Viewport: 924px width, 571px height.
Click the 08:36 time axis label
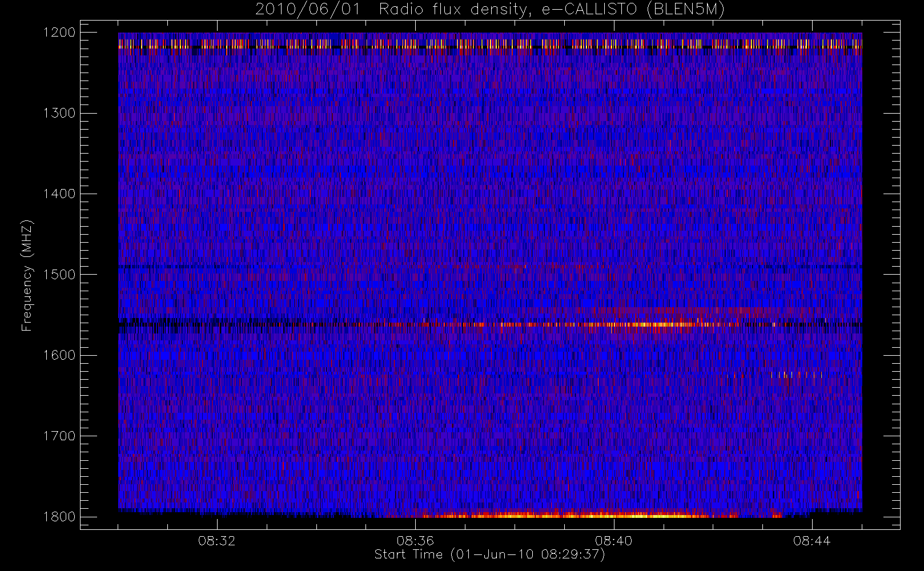coord(415,541)
